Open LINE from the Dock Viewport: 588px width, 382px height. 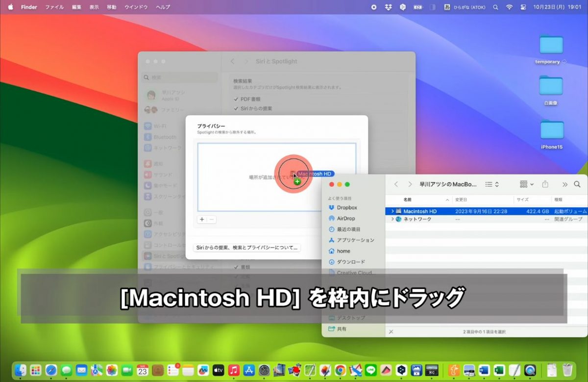(370, 370)
